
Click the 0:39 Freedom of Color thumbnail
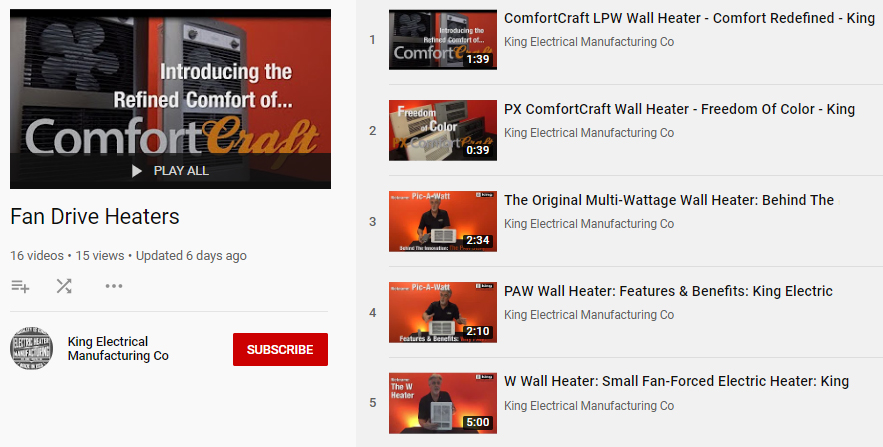443,131
